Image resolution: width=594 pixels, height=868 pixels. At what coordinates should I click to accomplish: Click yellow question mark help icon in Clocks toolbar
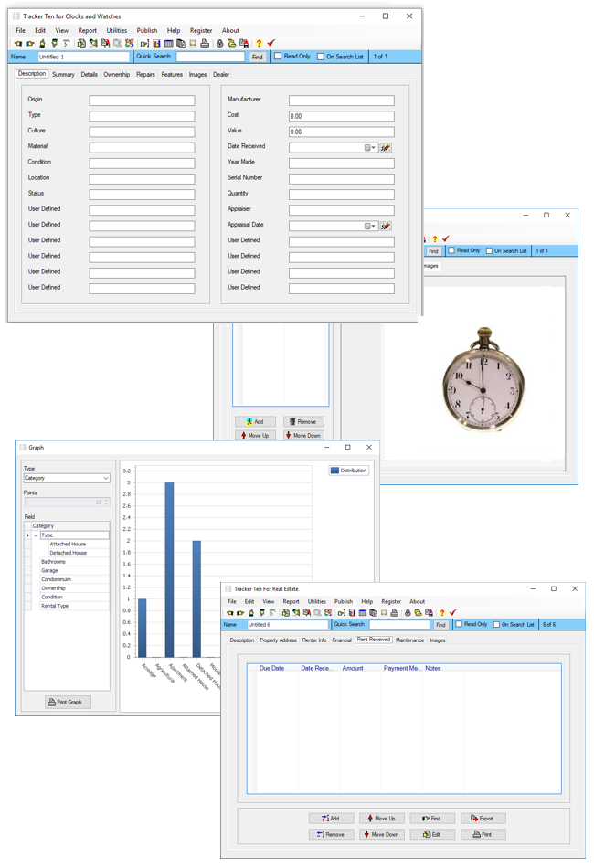tap(259, 43)
